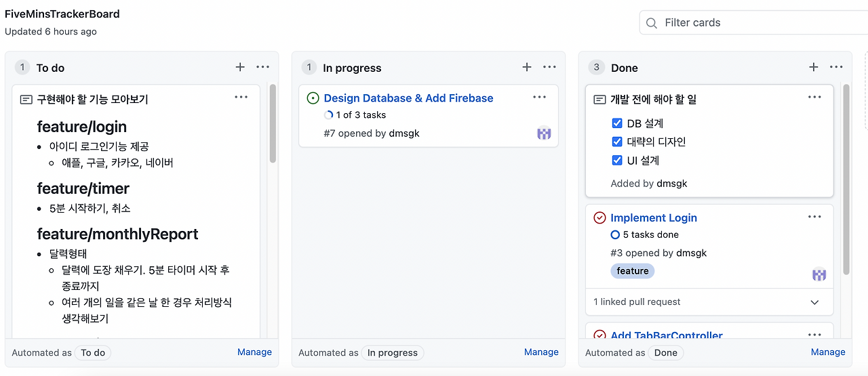The height and width of the screenshot is (376, 868).
Task: Click the card count badge of In progress
Action: coord(309,67)
